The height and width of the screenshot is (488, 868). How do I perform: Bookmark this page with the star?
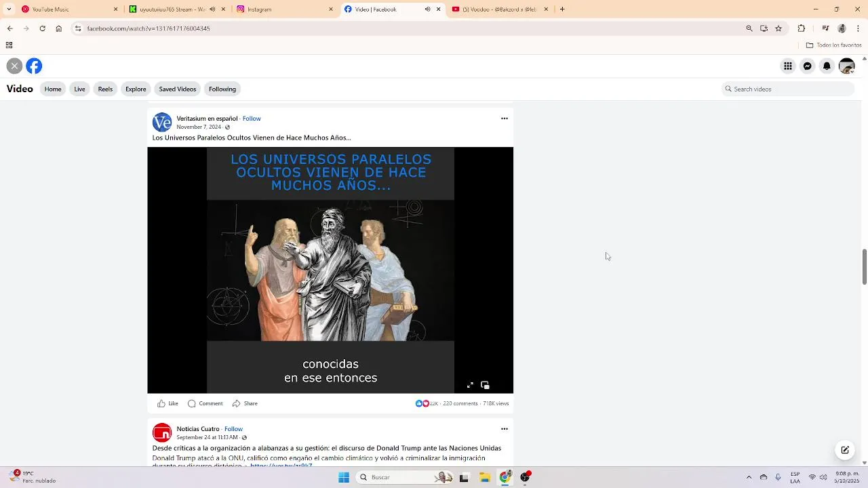click(778, 28)
